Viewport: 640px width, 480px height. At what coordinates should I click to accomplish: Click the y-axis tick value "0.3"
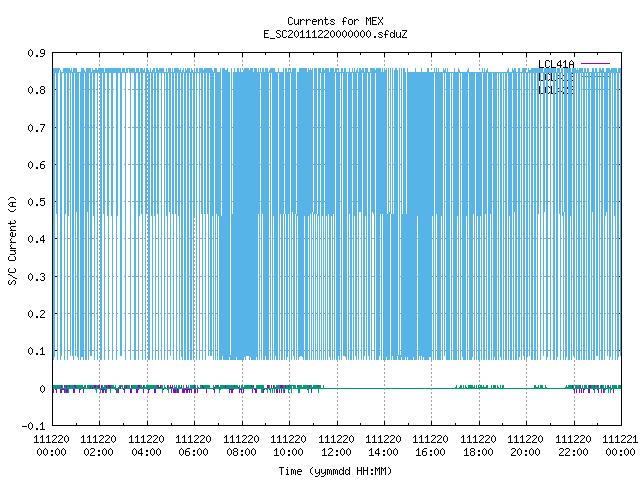point(36,277)
